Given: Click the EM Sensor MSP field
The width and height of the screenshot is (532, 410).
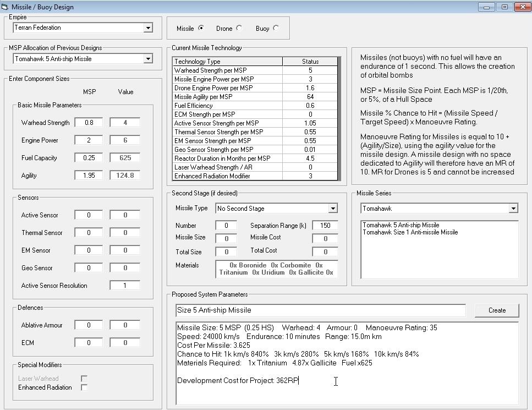Looking at the screenshot, I should click(x=89, y=250).
